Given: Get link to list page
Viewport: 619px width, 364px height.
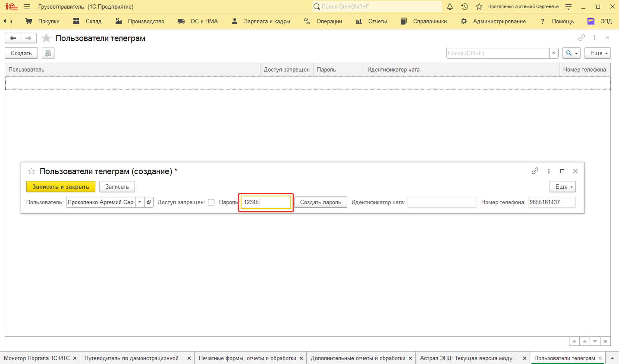Looking at the screenshot, I should coord(581,38).
